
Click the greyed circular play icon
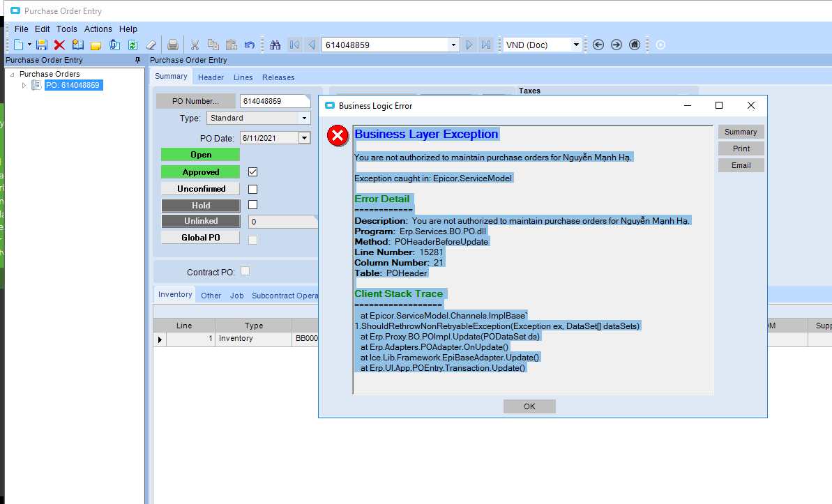660,45
